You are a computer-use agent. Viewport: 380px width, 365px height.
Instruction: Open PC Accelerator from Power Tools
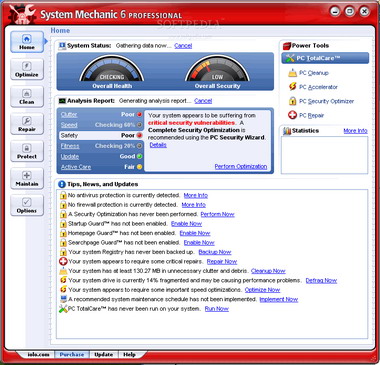(318, 87)
